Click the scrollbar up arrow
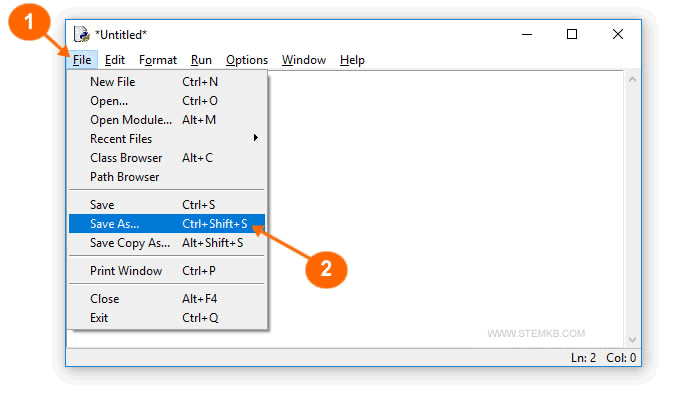 click(x=632, y=80)
